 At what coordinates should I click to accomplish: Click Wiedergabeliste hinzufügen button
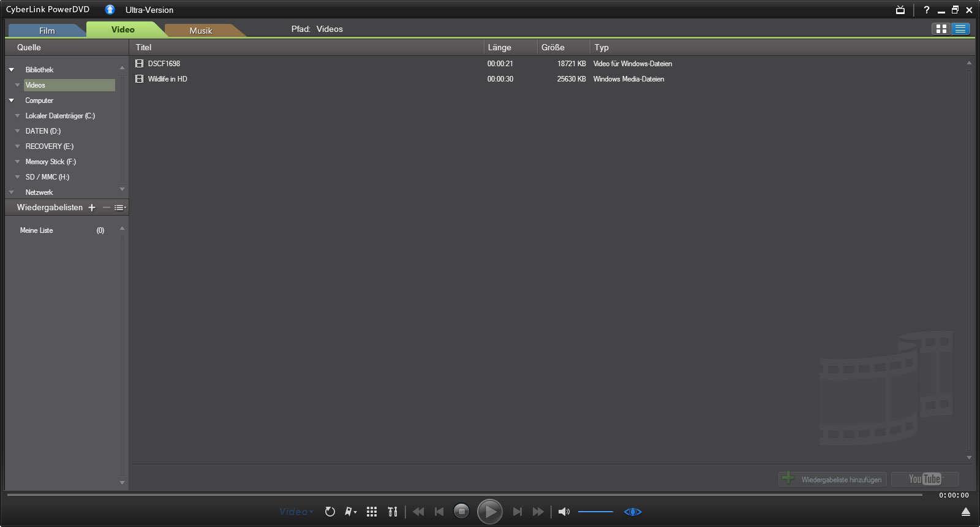[833, 479]
